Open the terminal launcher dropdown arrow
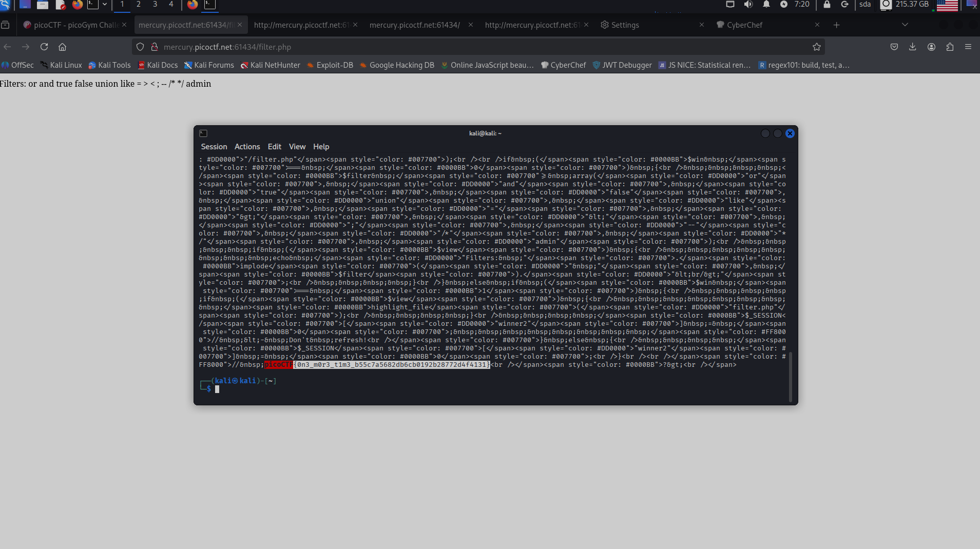980x549 pixels. (105, 5)
